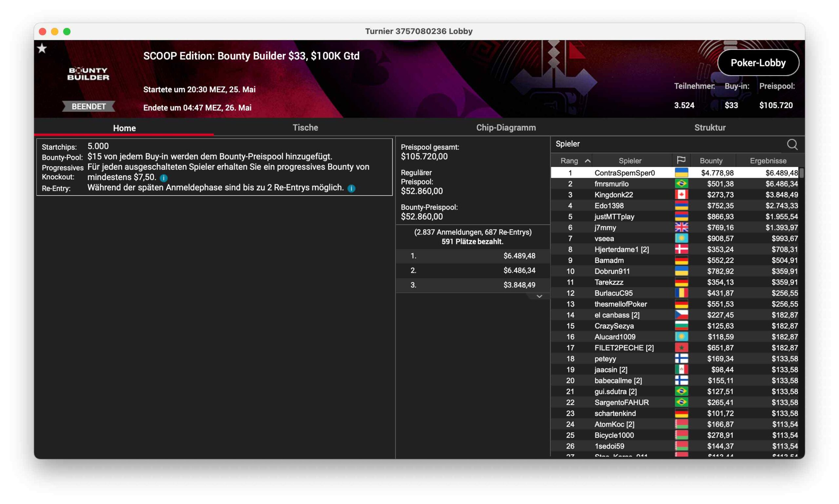Sort by Spieler name column header
This screenshot has height=504, width=839.
click(630, 161)
